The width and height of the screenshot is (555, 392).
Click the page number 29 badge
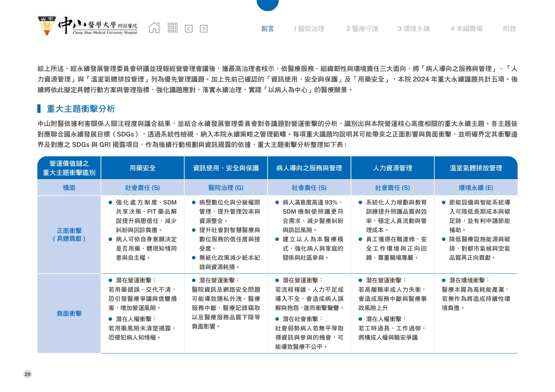27,374
